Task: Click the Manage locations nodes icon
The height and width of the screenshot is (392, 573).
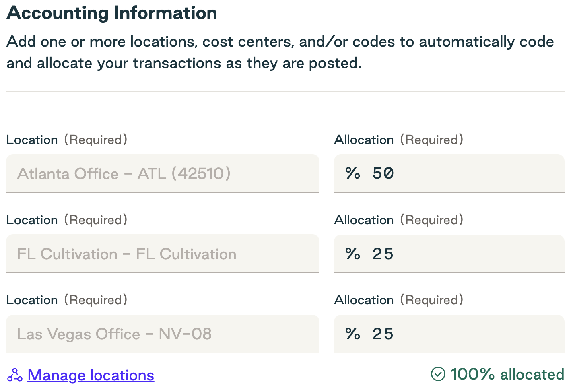Action: tap(15, 375)
